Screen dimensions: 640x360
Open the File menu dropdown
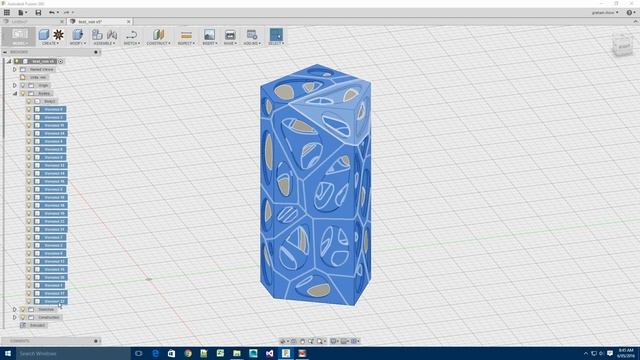click(x=22, y=13)
